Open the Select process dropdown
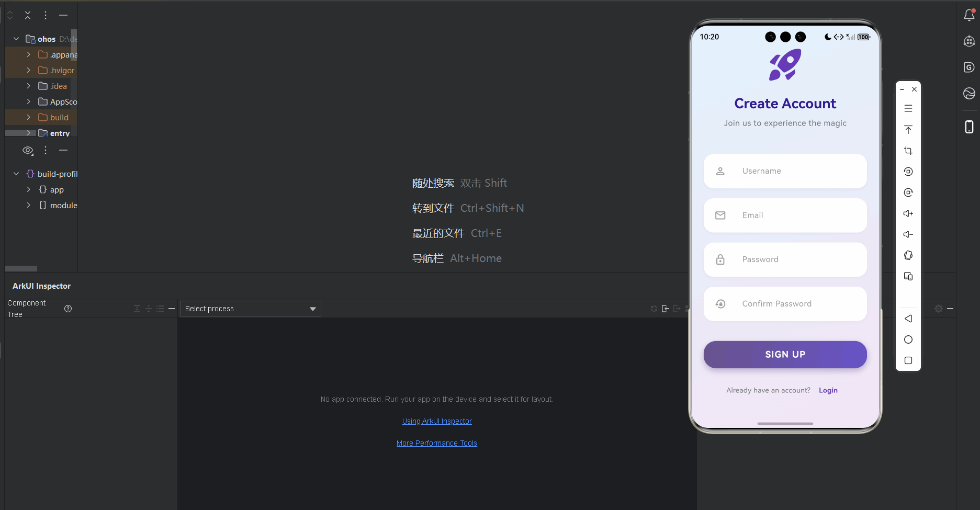This screenshot has width=980, height=510. 250,308
